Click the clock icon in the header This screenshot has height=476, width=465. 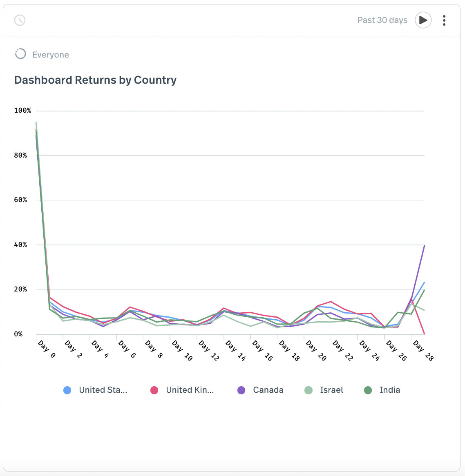coord(20,20)
